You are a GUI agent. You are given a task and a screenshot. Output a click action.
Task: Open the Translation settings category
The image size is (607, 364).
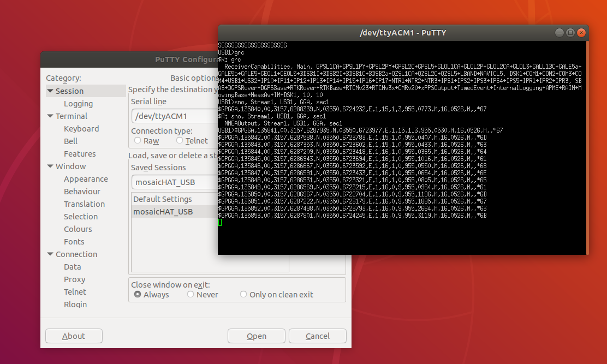(x=85, y=204)
